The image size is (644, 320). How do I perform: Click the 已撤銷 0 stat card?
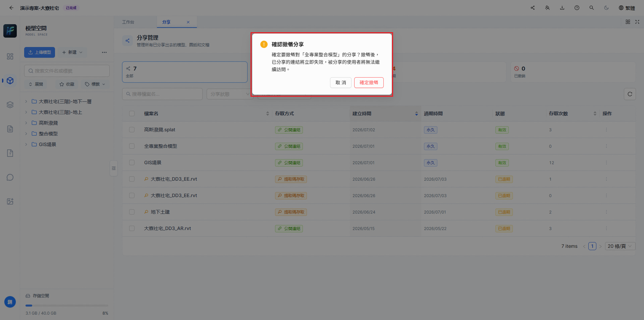click(573, 72)
